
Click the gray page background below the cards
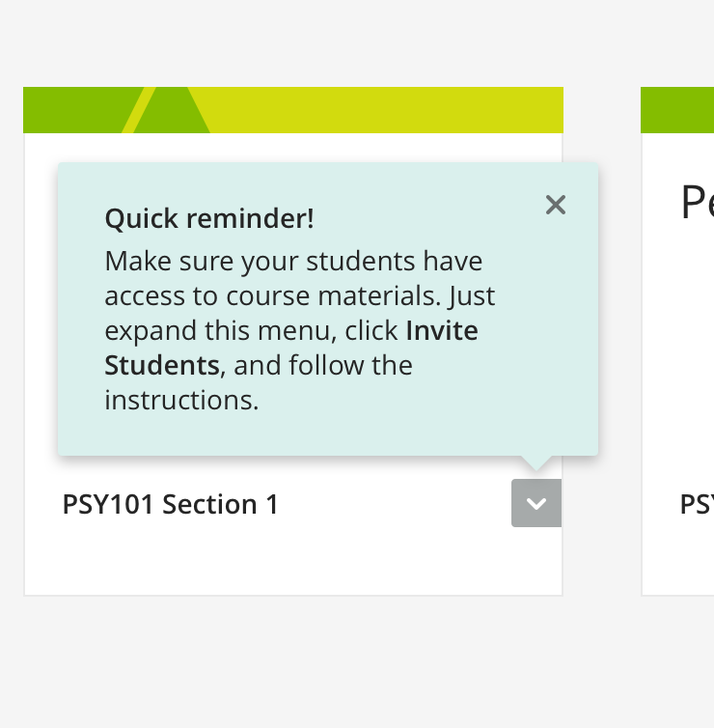pyautogui.click(x=357, y=666)
